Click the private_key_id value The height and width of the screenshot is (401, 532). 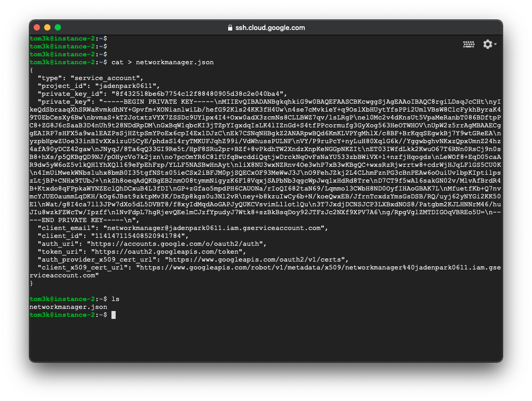(197, 94)
